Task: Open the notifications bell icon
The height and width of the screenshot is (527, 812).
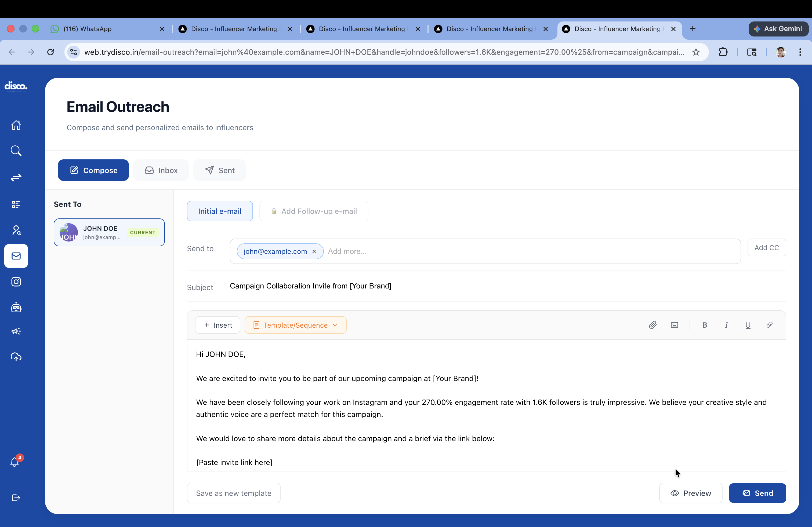Action: 15,462
